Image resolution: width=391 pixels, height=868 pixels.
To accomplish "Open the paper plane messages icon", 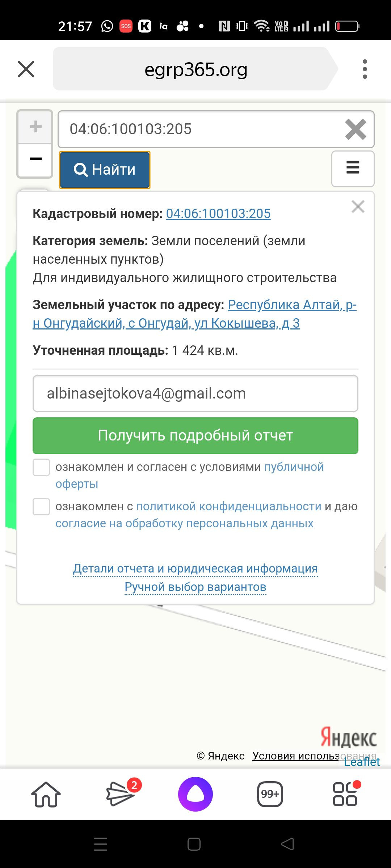I will (121, 794).
